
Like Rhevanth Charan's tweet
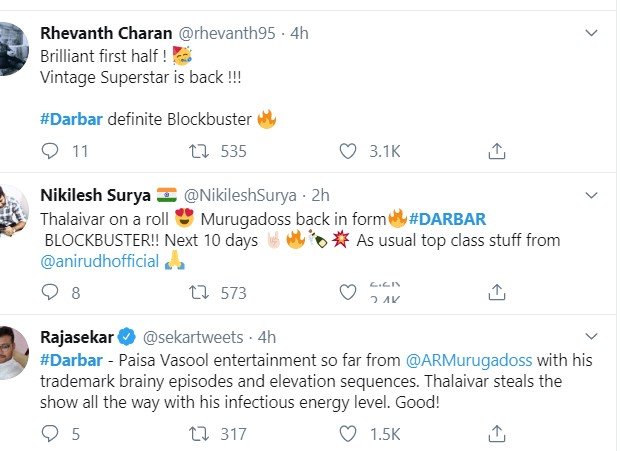click(x=348, y=151)
